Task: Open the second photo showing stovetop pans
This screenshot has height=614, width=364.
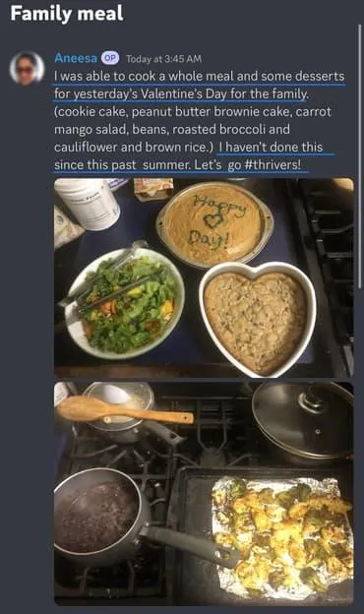Action: coord(204,494)
